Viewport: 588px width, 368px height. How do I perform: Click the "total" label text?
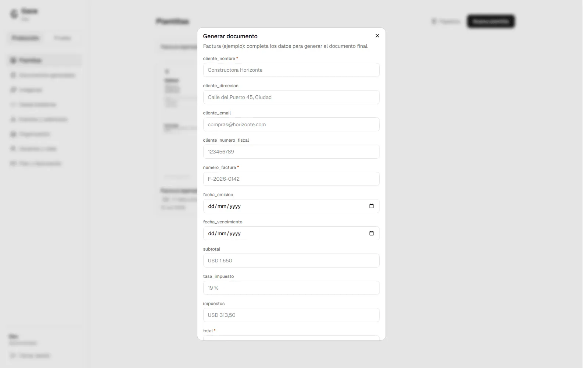click(x=208, y=331)
